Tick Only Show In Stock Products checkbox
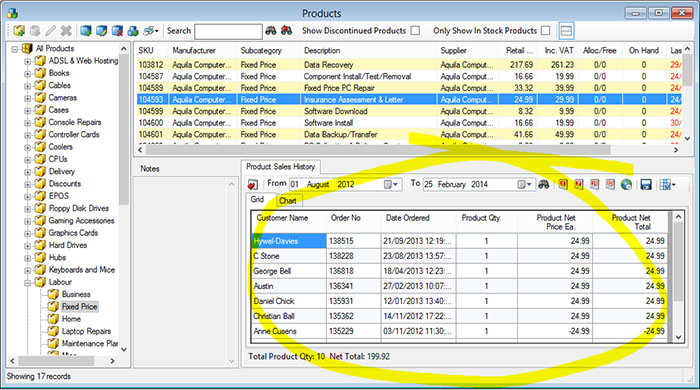The width and height of the screenshot is (700, 390). 545,30
